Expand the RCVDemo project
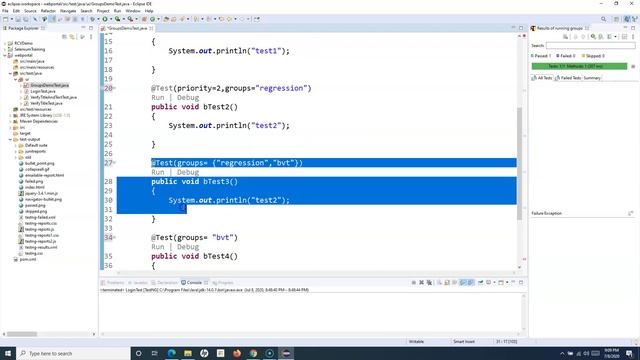The image size is (640, 360). coord(5,43)
